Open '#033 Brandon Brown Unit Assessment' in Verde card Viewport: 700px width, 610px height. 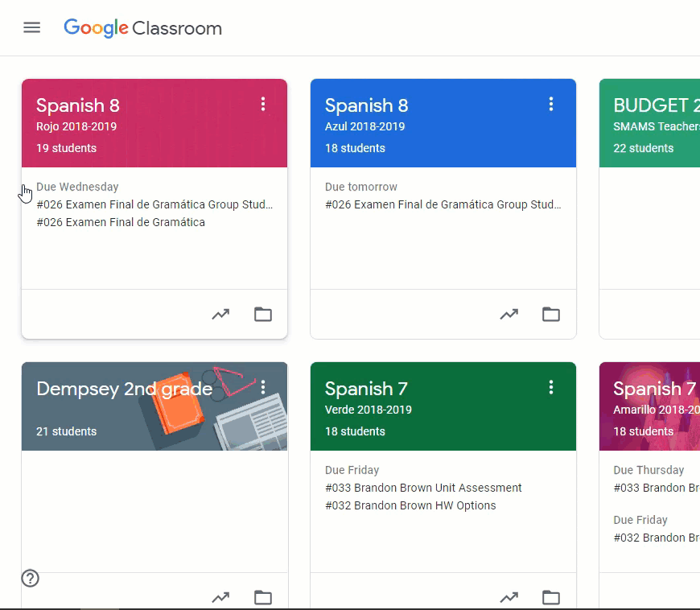[x=423, y=488]
